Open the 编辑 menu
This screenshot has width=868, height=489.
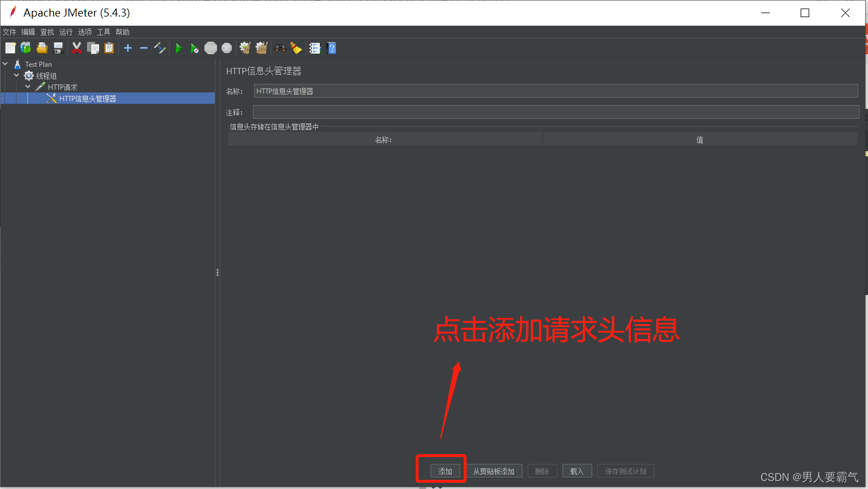point(29,32)
